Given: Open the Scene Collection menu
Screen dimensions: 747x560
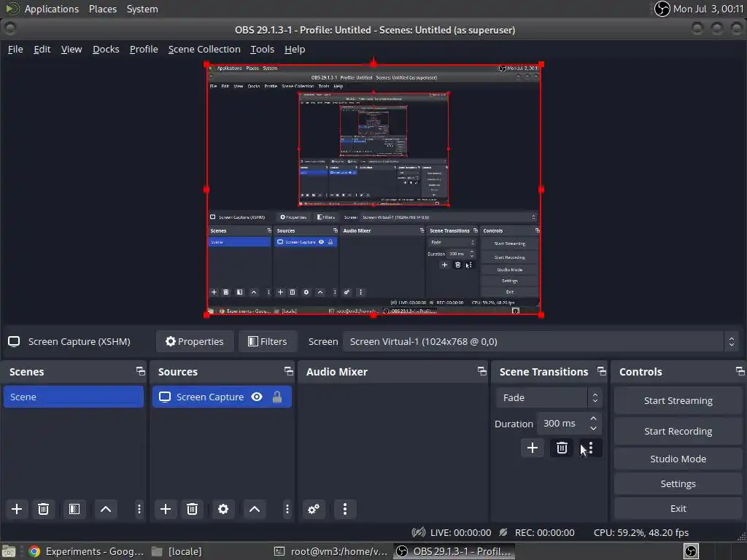Looking at the screenshot, I should click(x=204, y=49).
